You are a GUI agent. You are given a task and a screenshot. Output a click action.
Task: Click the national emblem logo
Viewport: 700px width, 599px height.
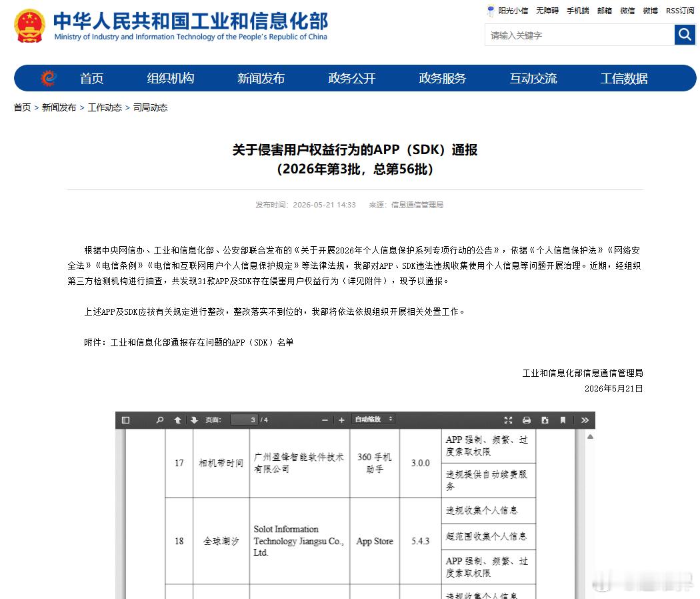point(29,26)
